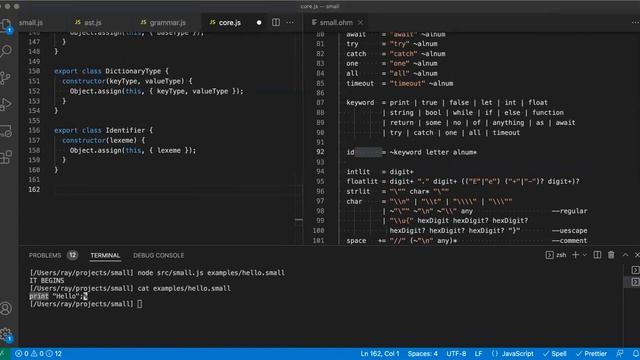Click Ln 162, Col 1 in status bar
The height and width of the screenshot is (360, 640).
(380, 353)
